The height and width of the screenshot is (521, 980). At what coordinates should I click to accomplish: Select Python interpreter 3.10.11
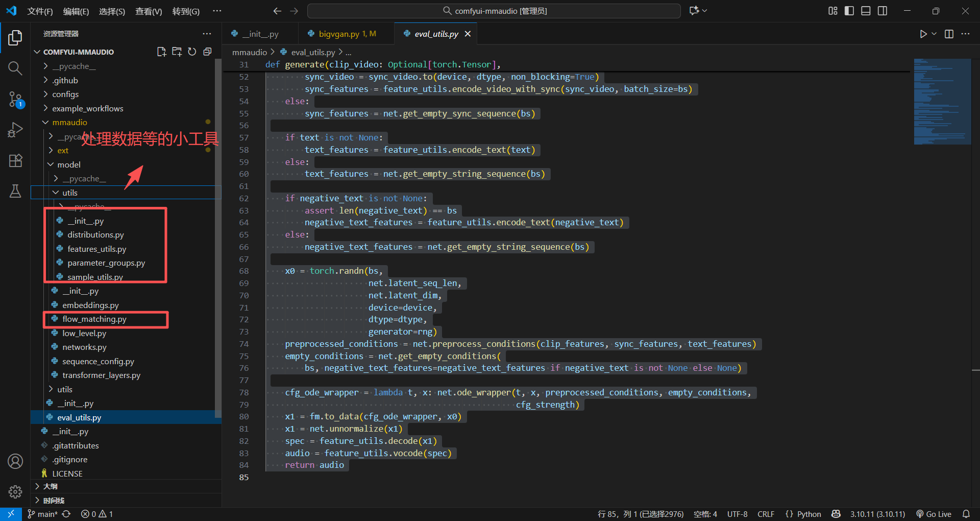click(877, 514)
